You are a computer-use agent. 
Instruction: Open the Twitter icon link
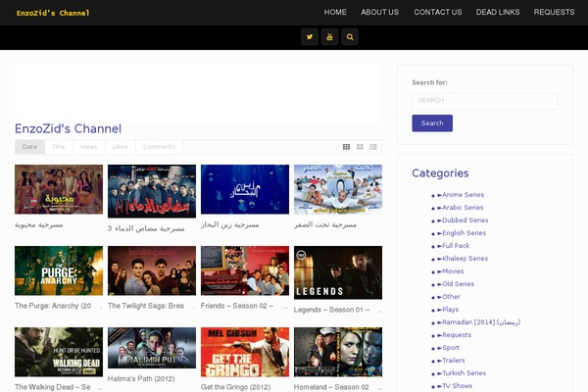pyautogui.click(x=310, y=37)
